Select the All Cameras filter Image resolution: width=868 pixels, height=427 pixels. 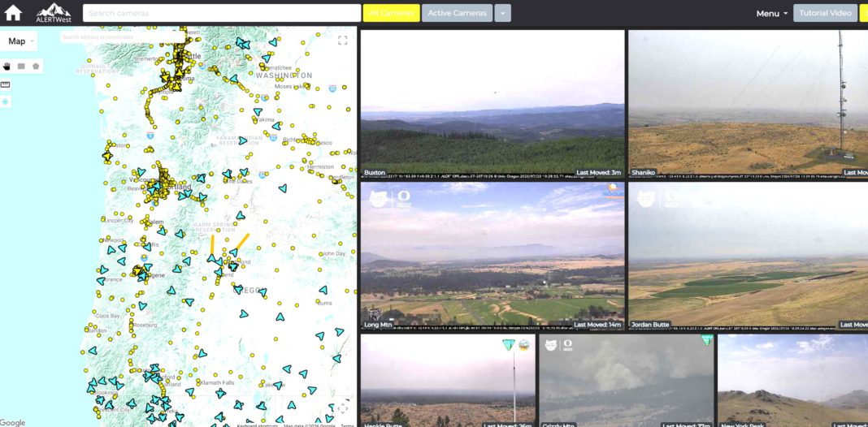click(x=392, y=13)
